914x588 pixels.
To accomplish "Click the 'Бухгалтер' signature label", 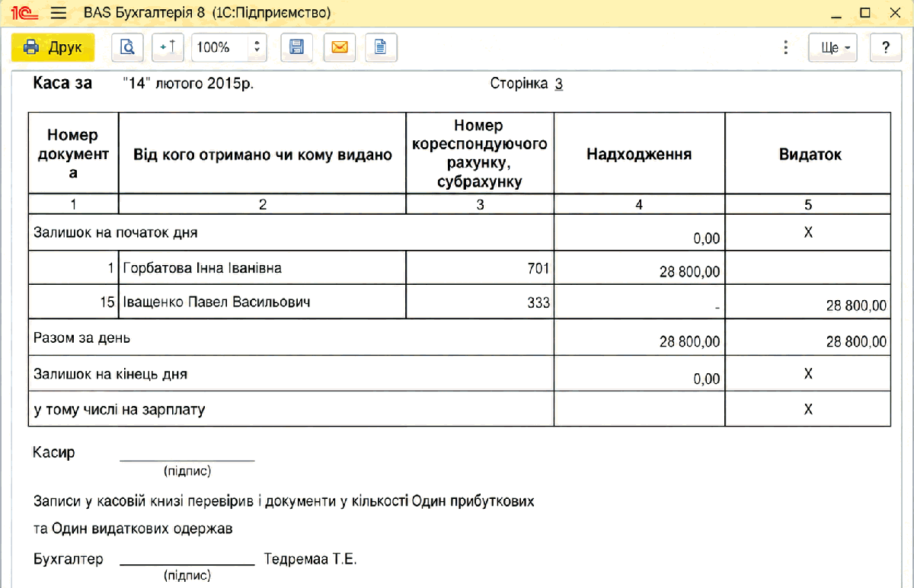I will coord(69,559).
